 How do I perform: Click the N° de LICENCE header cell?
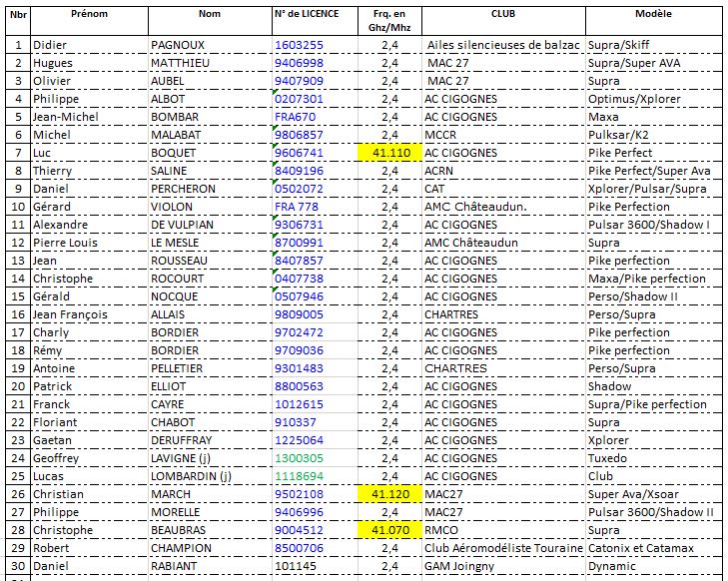pos(315,21)
